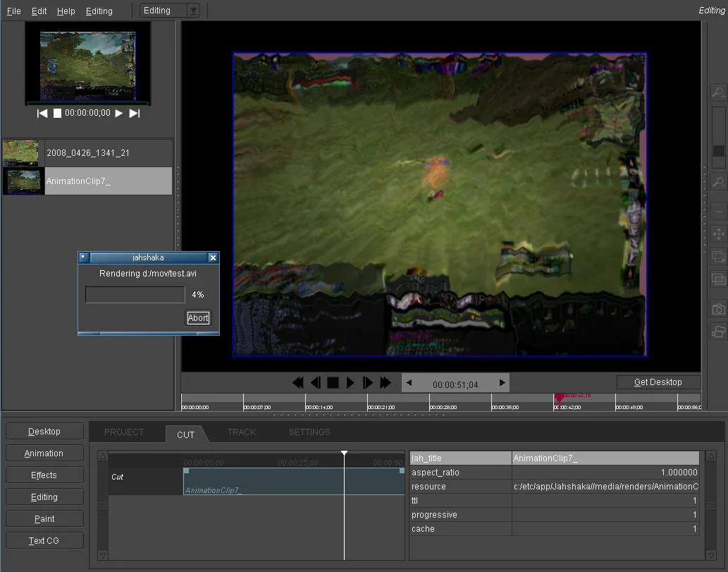Click the zoom in magnifier icon
The width and height of the screenshot is (728, 572).
click(x=718, y=92)
